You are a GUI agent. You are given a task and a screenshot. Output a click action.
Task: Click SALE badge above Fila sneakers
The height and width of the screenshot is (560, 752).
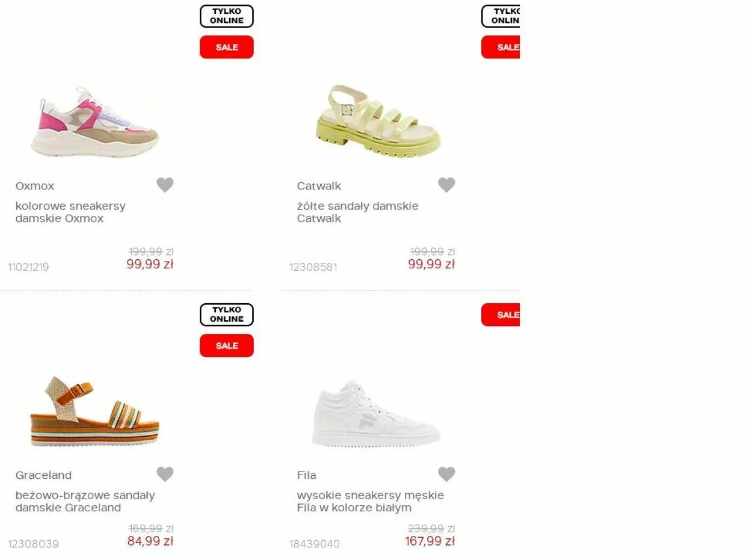click(x=501, y=315)
